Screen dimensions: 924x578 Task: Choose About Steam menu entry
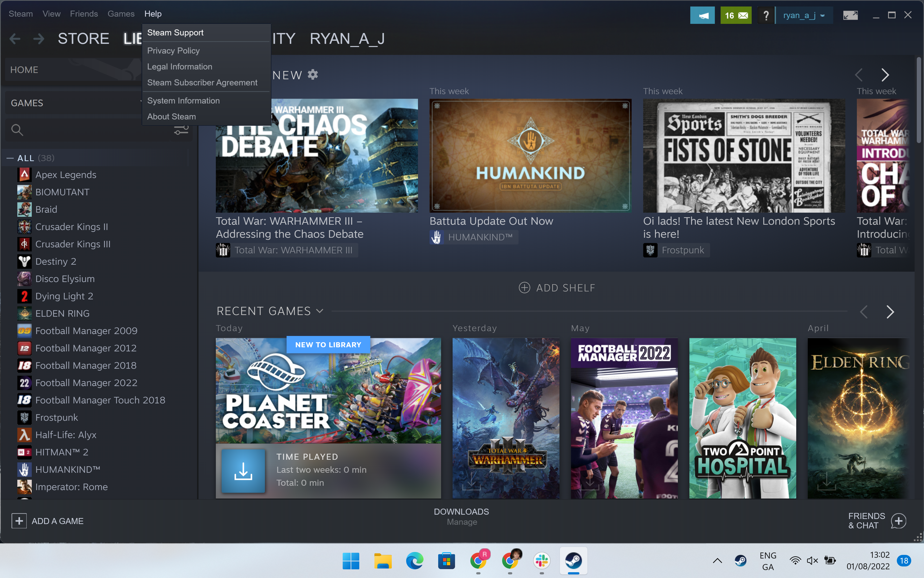click(206, 117)
